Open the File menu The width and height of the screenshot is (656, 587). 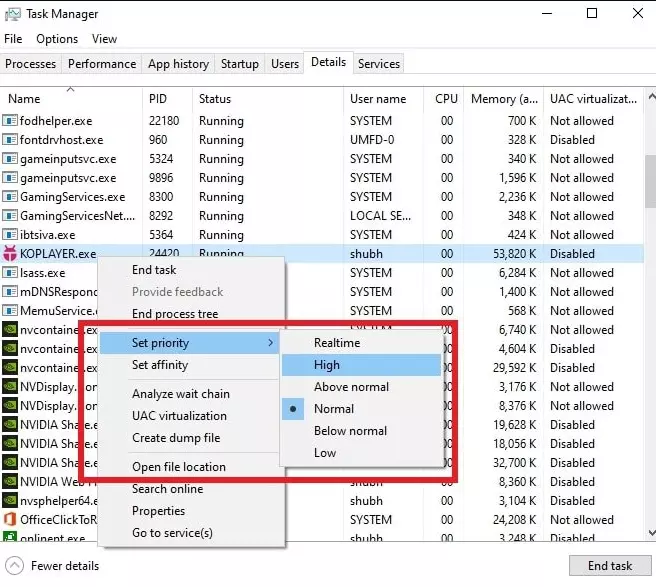13,39
